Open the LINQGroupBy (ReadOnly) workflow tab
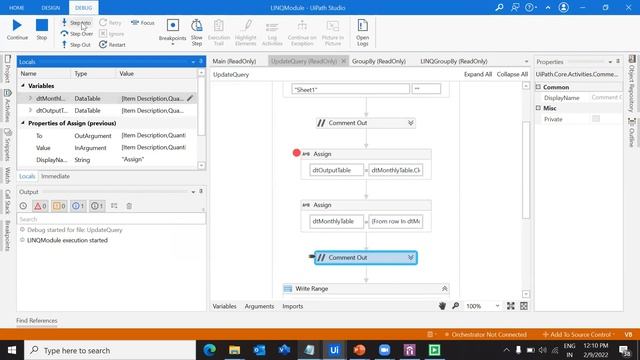 tap(454, 61)
